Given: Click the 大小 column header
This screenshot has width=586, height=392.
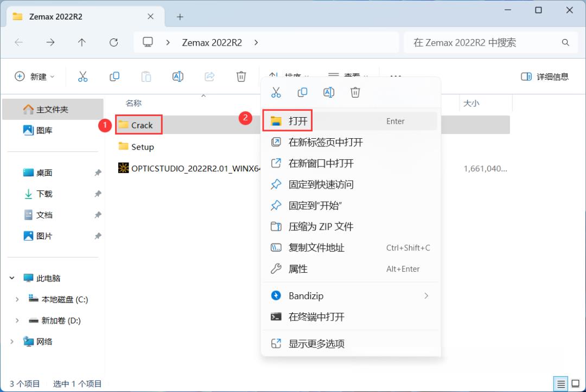Looking at the screenshot, I should [472, 103].
